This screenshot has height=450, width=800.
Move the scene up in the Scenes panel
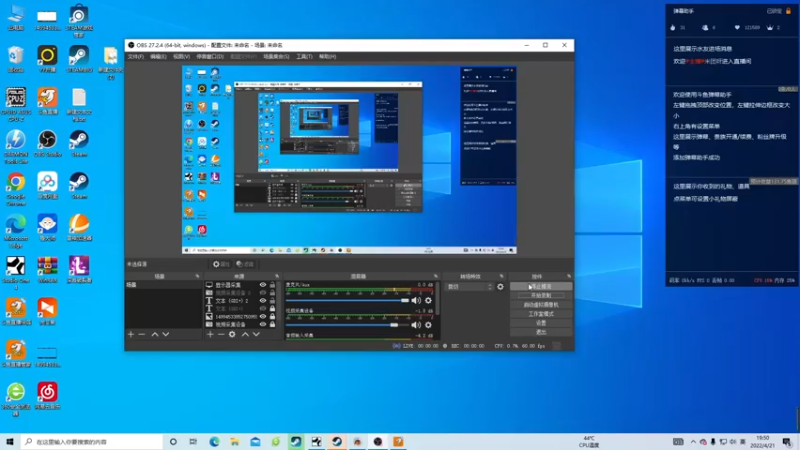[155, 334]
